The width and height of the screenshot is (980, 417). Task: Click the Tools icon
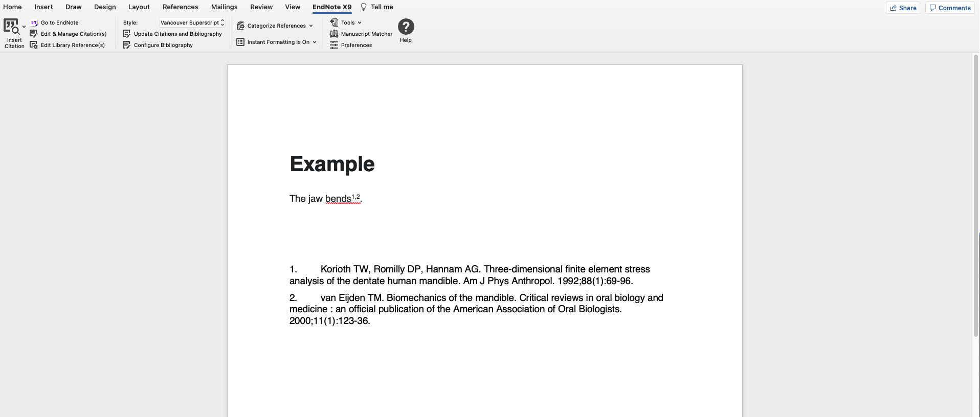tap(334, 22)
